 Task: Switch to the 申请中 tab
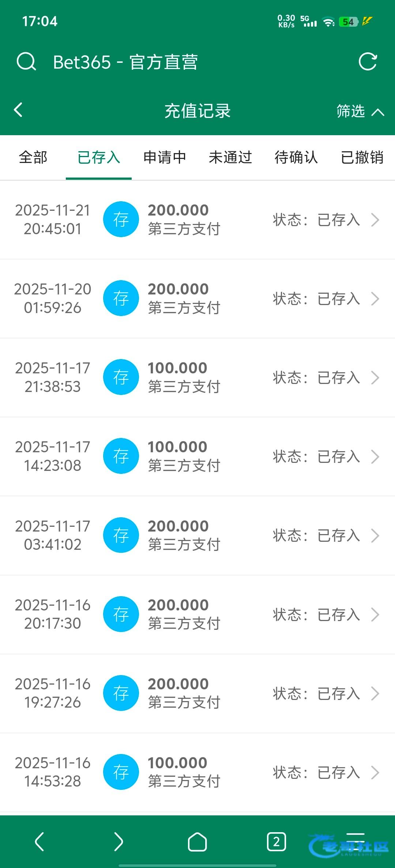coord(165,157)
